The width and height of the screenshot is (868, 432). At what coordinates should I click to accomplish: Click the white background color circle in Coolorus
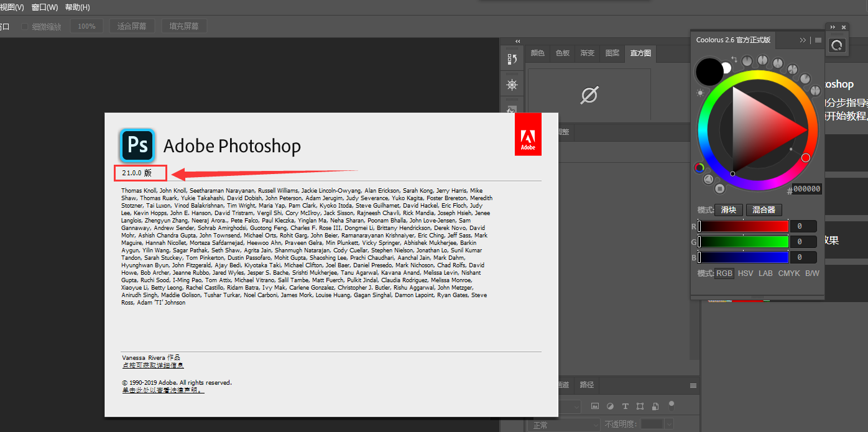click(726, 68)
